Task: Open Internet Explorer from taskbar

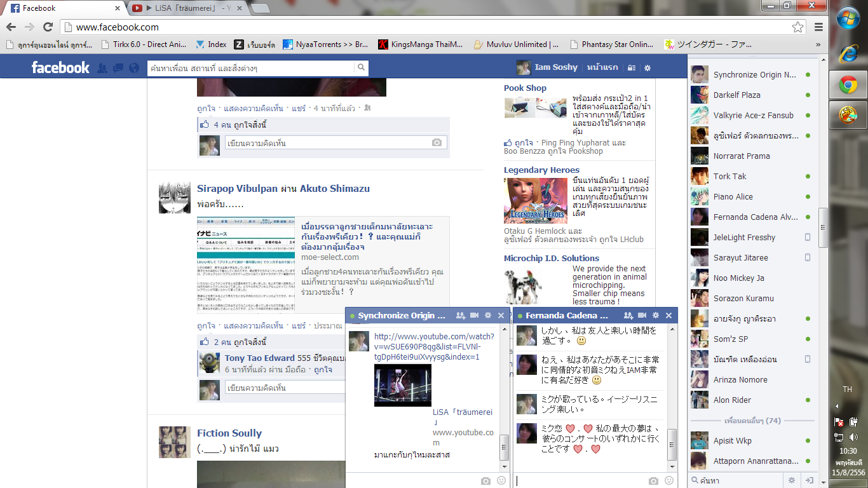Action: pyautogui.click(x=848, y=53)
